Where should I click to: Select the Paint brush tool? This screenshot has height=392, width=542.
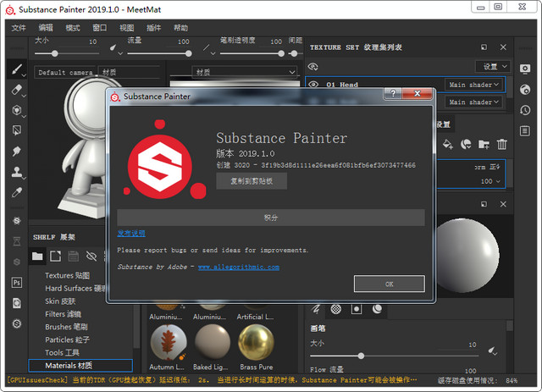click(x=15, y=68)
